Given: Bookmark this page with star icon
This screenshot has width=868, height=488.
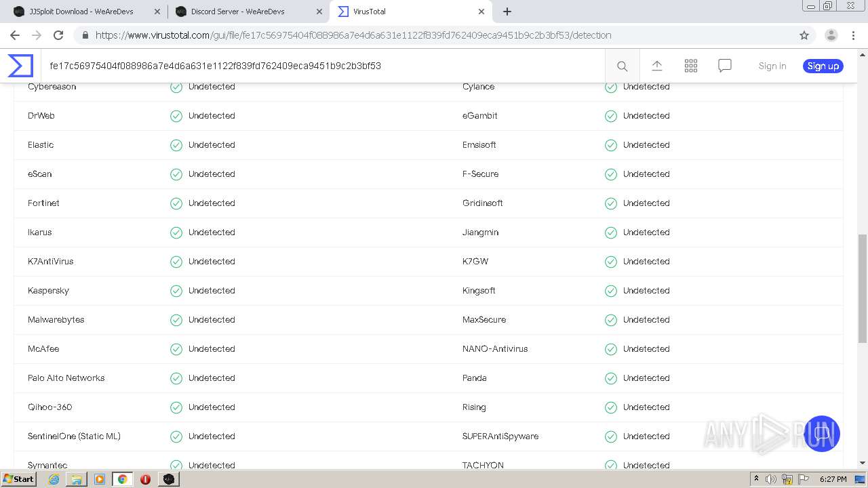Looking at the screenshot, I should click(804, 35).
